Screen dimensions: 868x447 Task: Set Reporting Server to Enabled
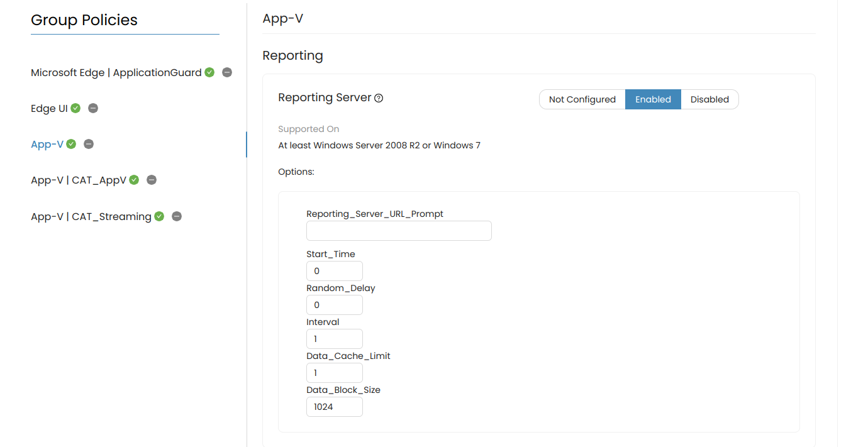(x=653, y=99)
